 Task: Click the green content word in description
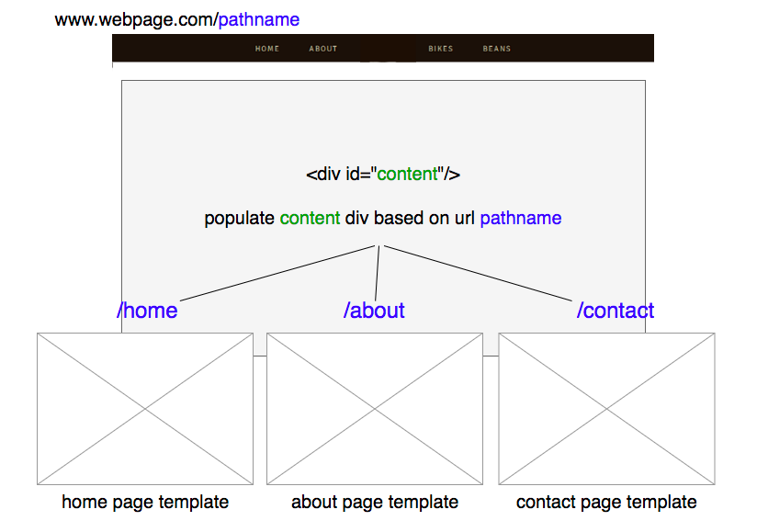click(x=310, y=218)
